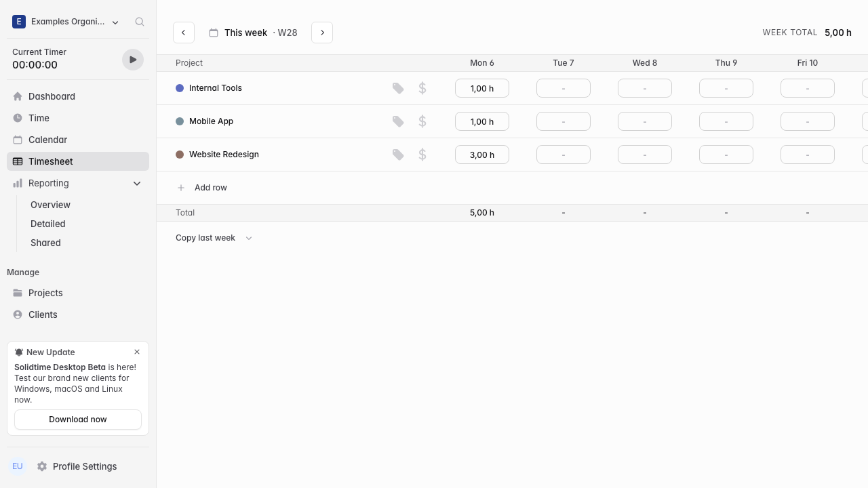Select the Internal Tools project name
868x488 pixels.
(216, 88)
